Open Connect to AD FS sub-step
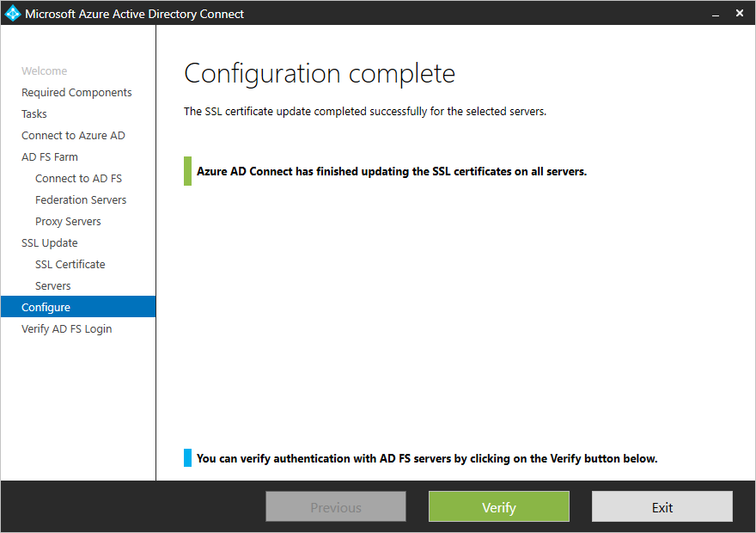Image resolution: width=756 pixels, height=533 pixels. pyautogui.click(x=78, y=179)
